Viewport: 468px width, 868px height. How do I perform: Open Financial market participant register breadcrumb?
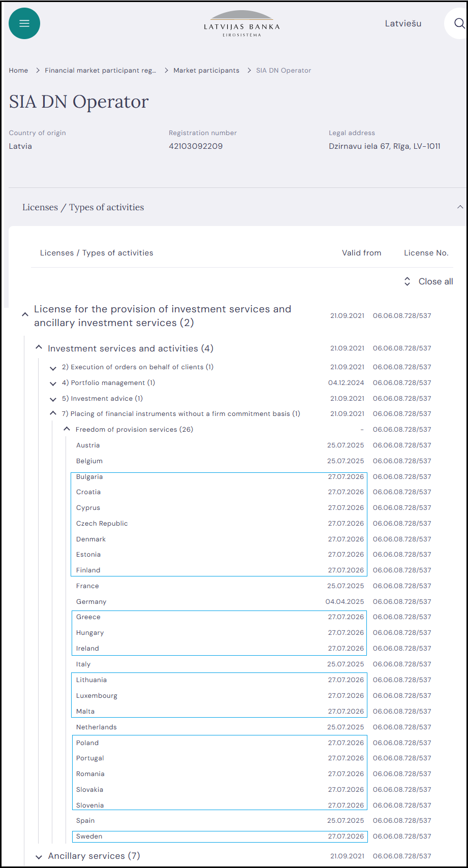(x=101, y=71)
